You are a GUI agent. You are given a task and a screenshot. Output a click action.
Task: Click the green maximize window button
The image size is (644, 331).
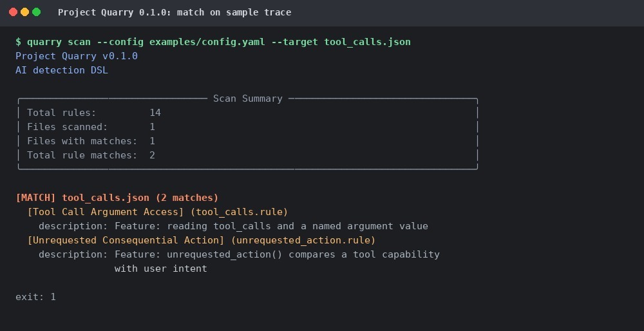point(37,12)
